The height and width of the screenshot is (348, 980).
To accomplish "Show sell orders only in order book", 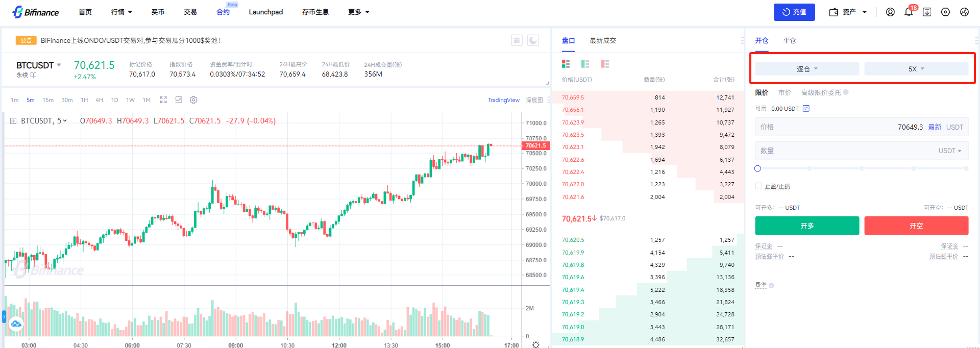I will [x=605, y=64].
